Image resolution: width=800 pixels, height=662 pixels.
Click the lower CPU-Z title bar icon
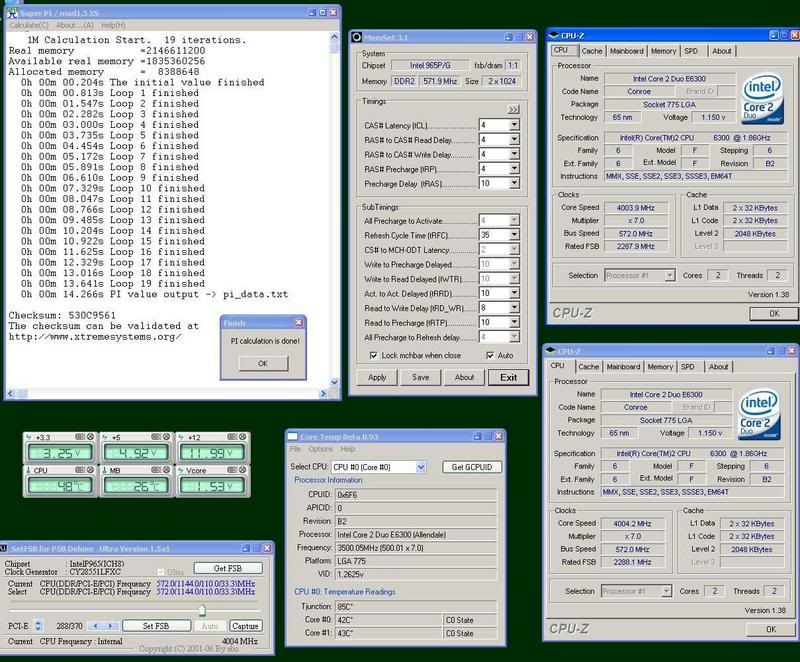pos(550,350)
